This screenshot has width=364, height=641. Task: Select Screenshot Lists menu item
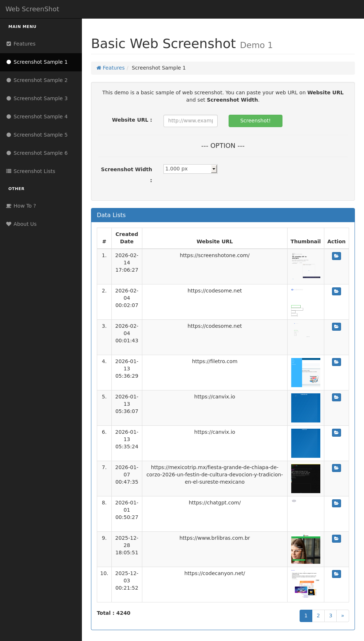[x=34, y=171]
